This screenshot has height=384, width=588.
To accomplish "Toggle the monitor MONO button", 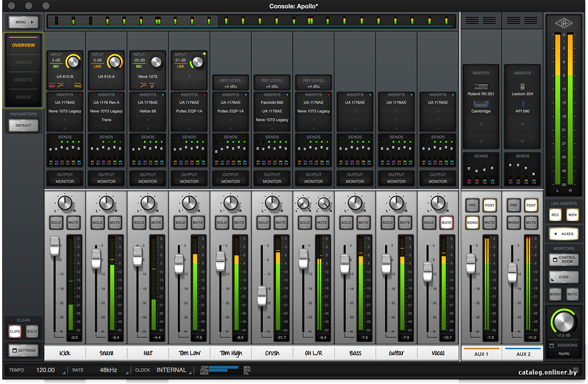I will pyautogui.click(x=555, y=294).
